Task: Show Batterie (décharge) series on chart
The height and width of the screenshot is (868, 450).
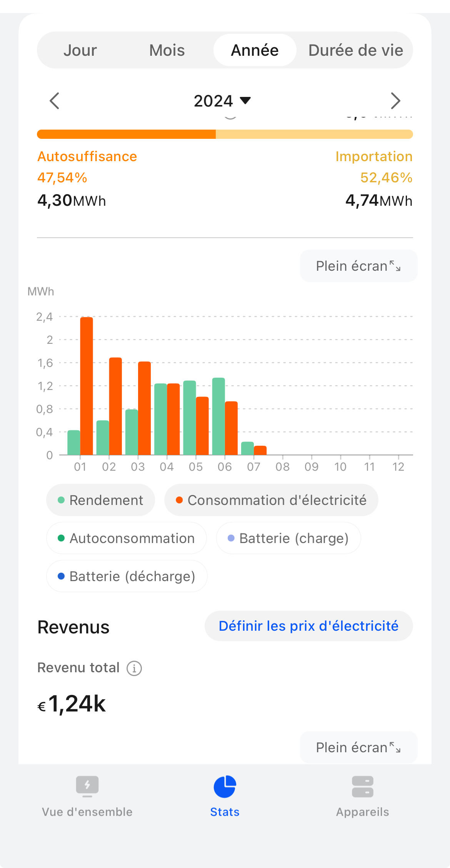Action: click(x=127, y=576)
